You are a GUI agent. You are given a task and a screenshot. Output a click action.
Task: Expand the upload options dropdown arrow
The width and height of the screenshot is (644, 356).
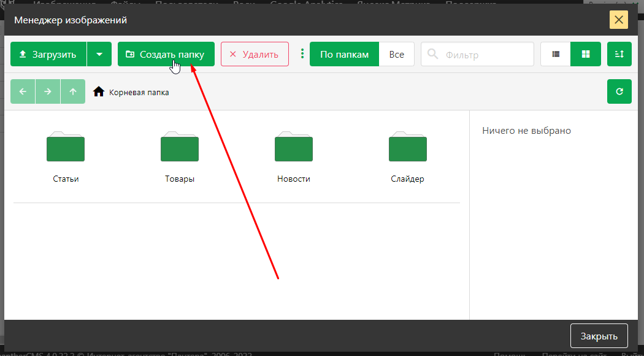click(99, 54)
